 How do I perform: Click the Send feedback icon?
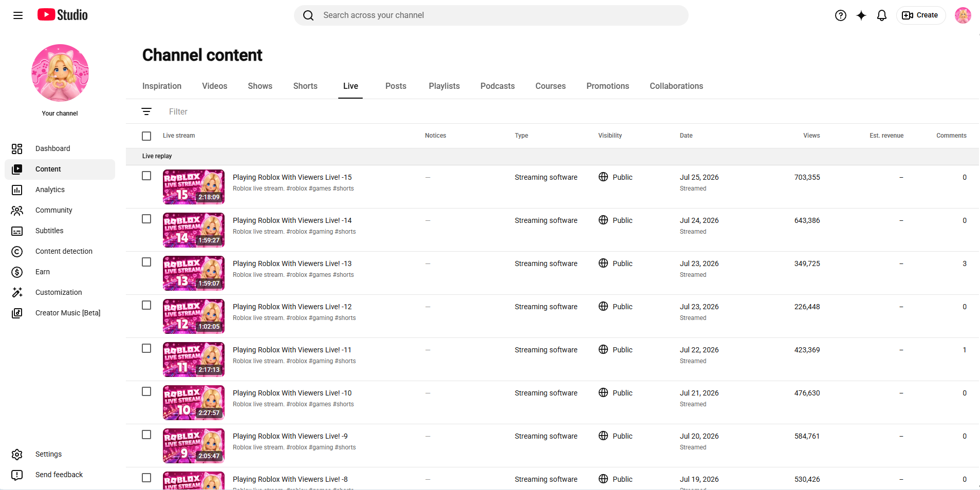17,475
